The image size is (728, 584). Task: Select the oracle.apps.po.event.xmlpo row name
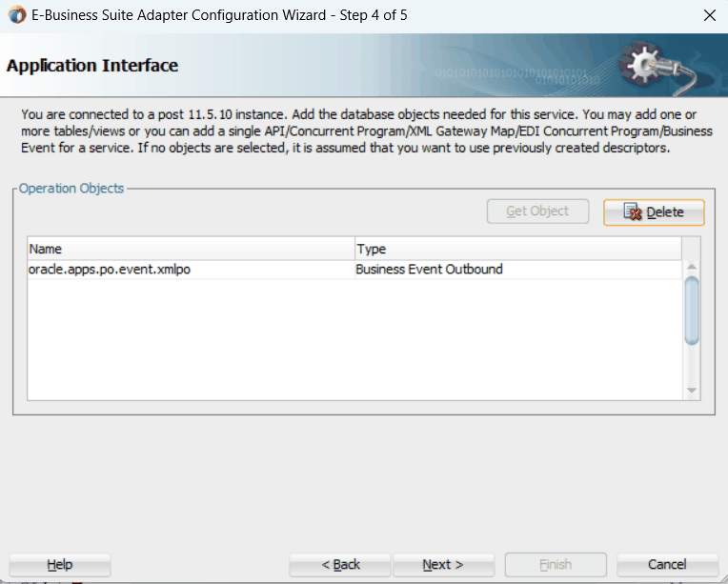110,270
